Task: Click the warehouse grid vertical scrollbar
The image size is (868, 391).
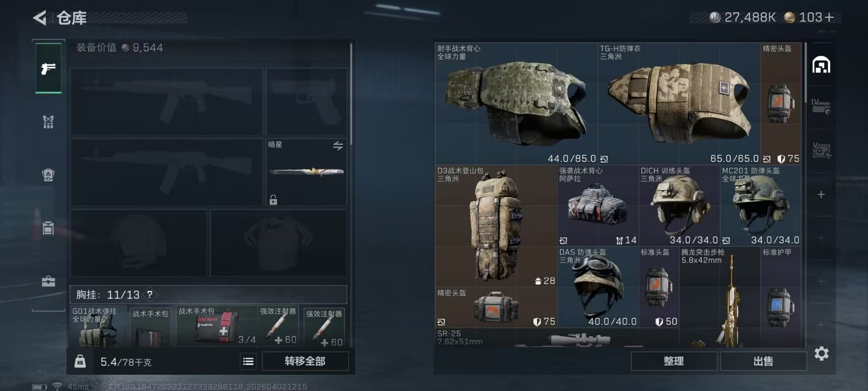Action: click(805, 72)
